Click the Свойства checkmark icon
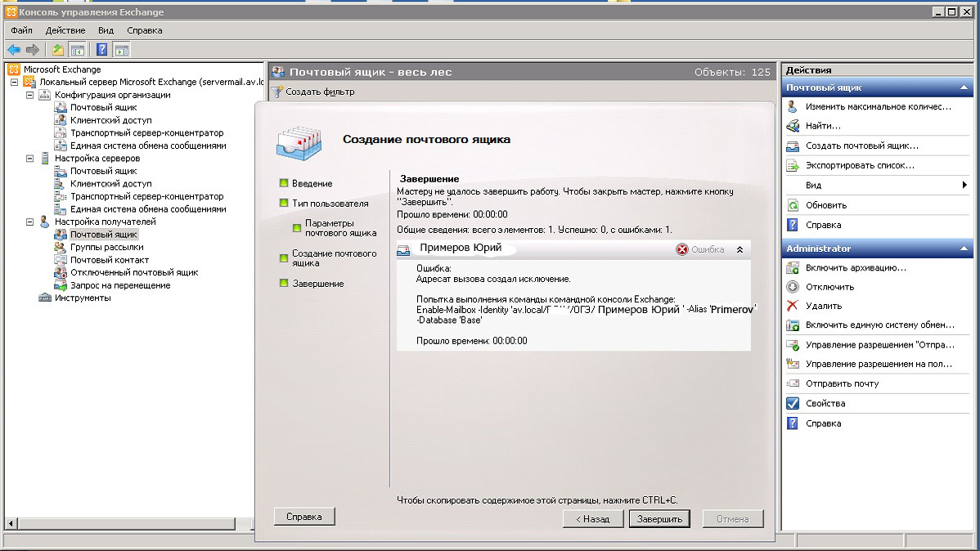Viewport: 980px width, 551px height. point(793,404)
